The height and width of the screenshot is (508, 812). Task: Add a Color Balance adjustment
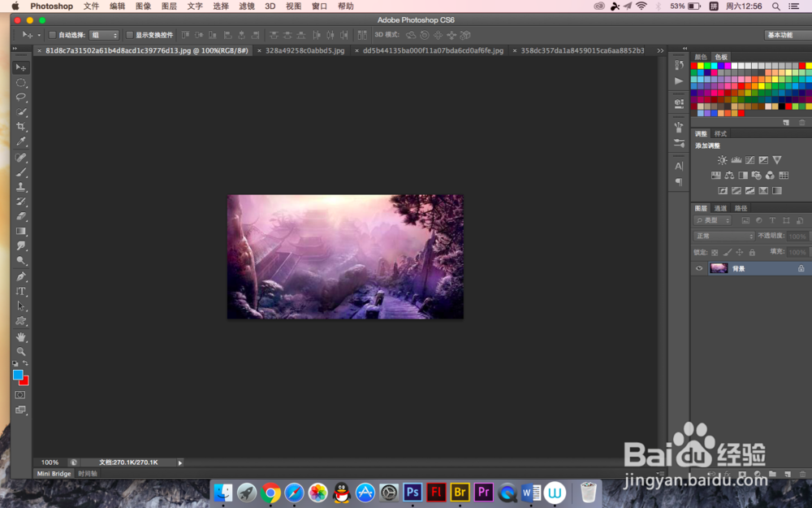(729, 176)
